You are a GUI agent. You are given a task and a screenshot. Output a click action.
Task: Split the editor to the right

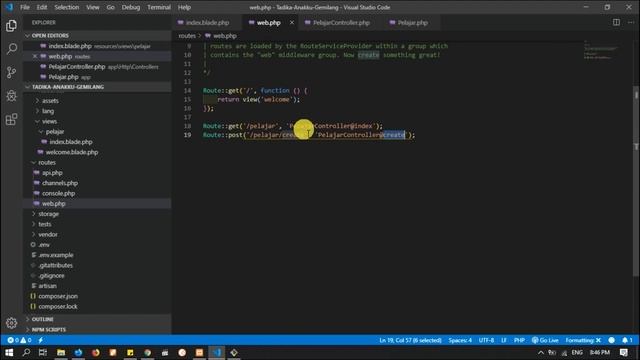[616, 22]
